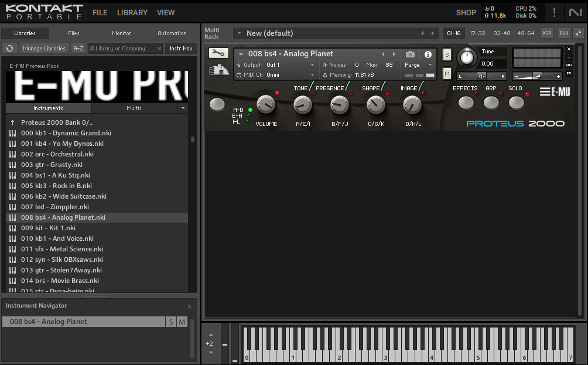Switch to Files tab
588x365 pixels.
pyautogui.click(x=74, y=33)
